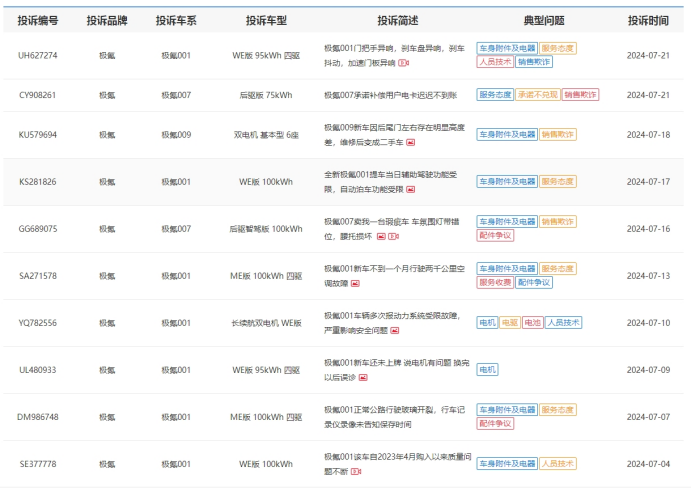The width and height of the screenshot is (692, 489).
Task: Select 服务态度 tag in row CY908261
Action: click(495, 94)
